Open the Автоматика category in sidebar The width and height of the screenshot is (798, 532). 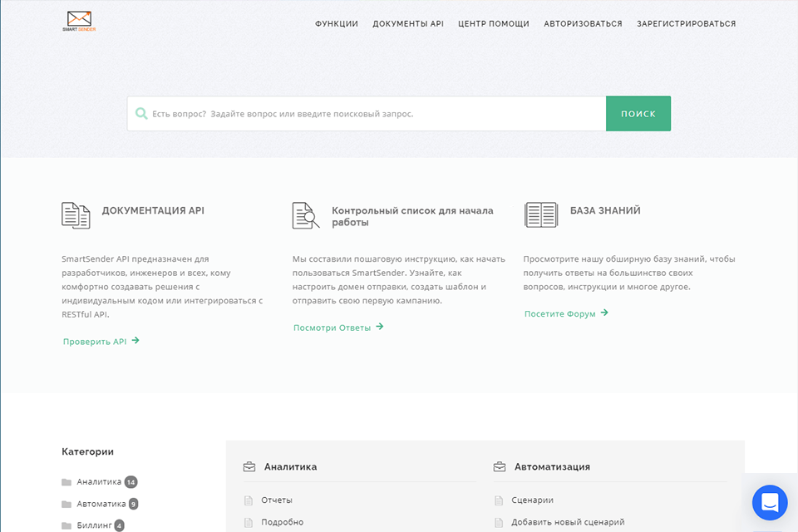click(x=101, y=504)
